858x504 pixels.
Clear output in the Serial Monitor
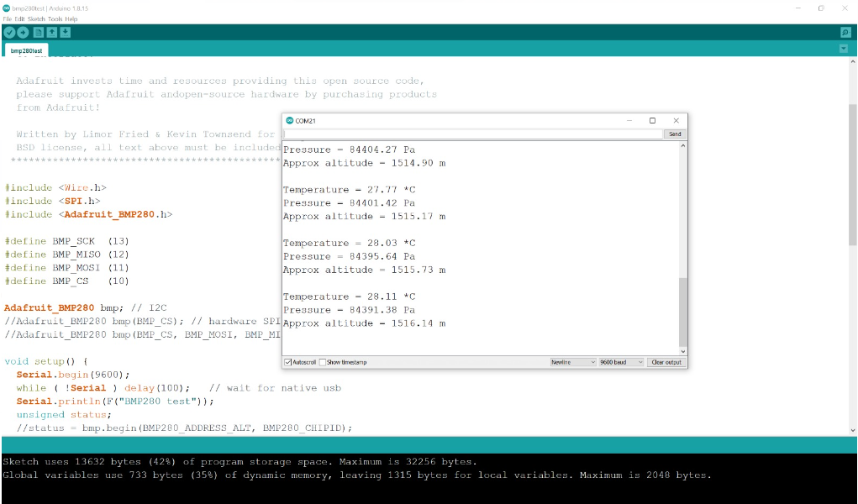click(666, 362)
